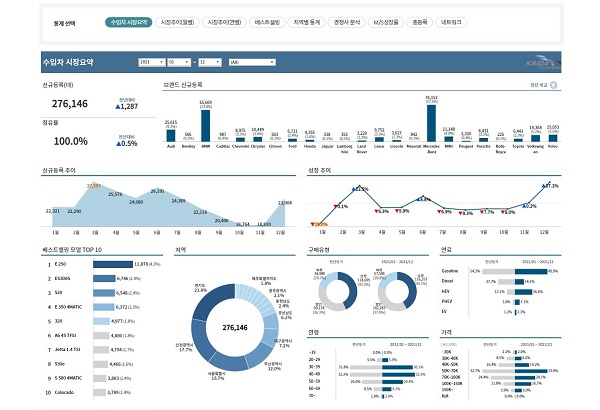Select the 수입차 시장요약 tab

coord(129,22)
